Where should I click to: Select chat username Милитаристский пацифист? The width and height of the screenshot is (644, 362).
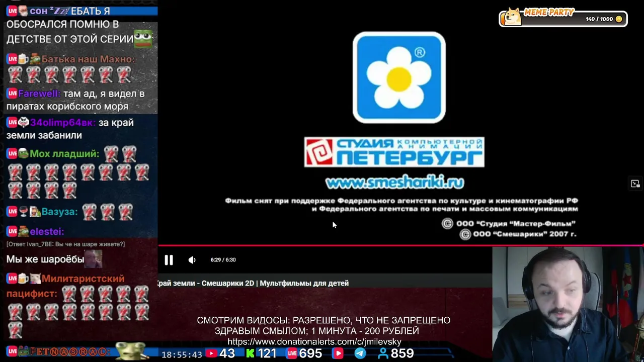(65, 286)
